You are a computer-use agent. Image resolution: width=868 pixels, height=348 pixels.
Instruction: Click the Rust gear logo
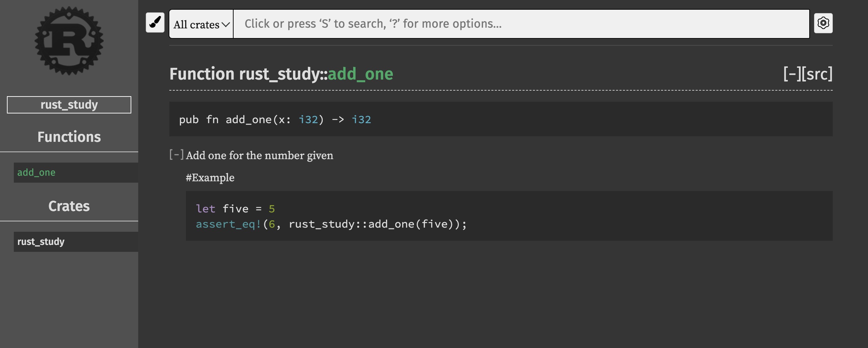click(x=69, y=41)
